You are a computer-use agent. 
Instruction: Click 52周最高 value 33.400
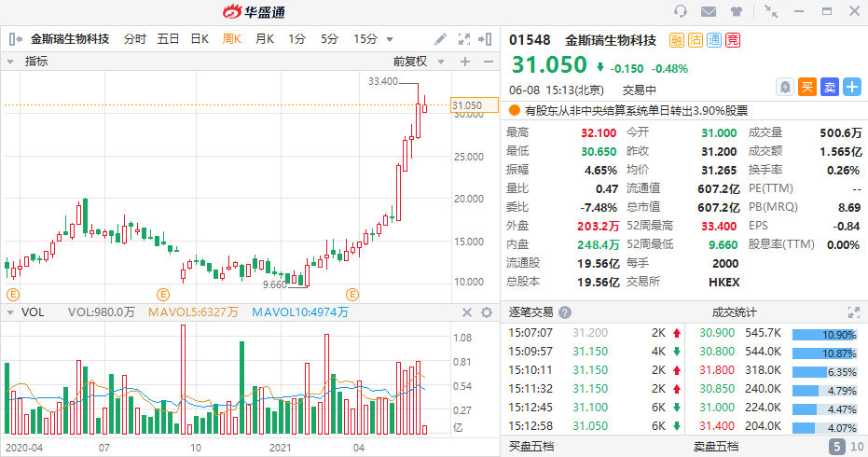tap(719, 226)
